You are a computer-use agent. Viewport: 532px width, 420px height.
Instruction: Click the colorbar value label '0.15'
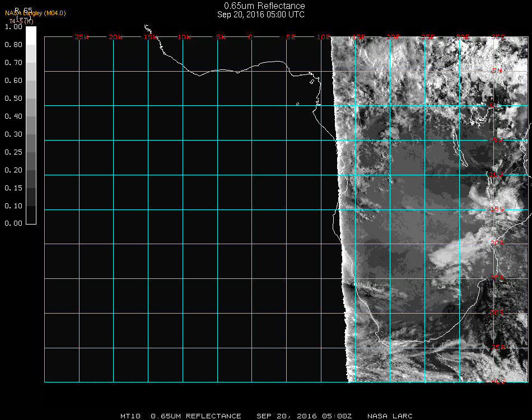click(x=13, y=188)
